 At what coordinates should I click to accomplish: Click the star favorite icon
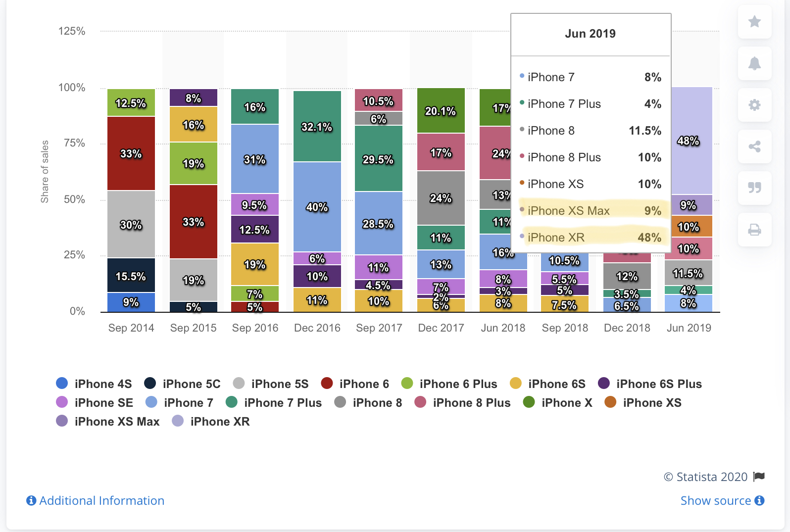(x=754, y=22)
